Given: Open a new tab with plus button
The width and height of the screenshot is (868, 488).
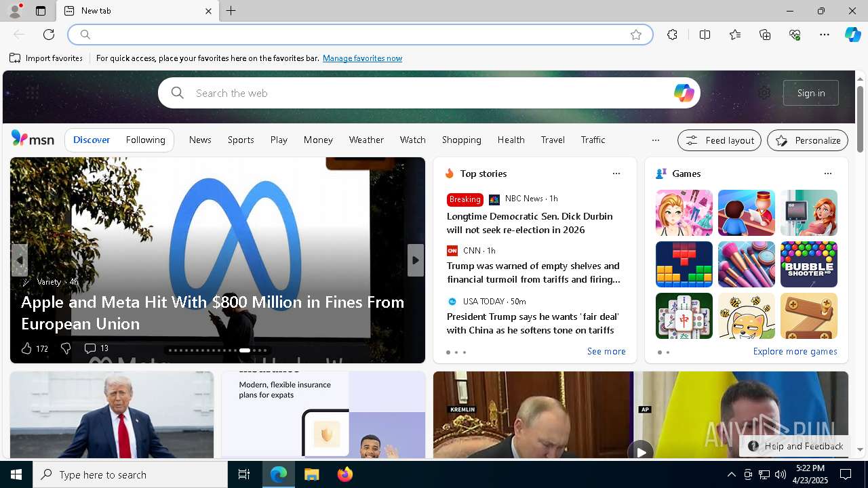Looking at the screenshot, I should (x=231, y=11).
